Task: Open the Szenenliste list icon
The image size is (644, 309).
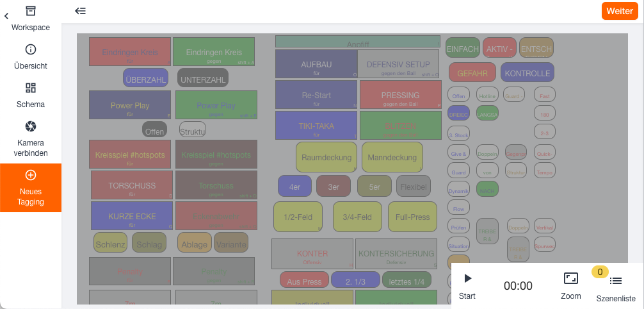Action: point(616,281)
